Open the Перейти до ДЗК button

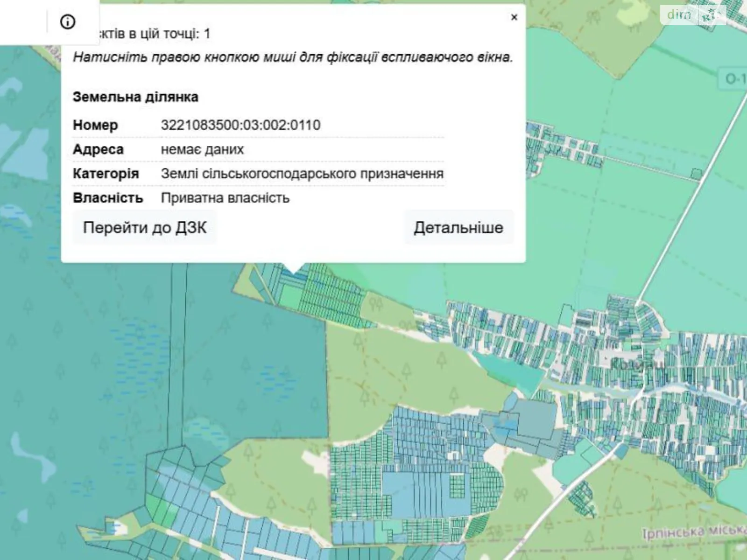click(144, 228)
